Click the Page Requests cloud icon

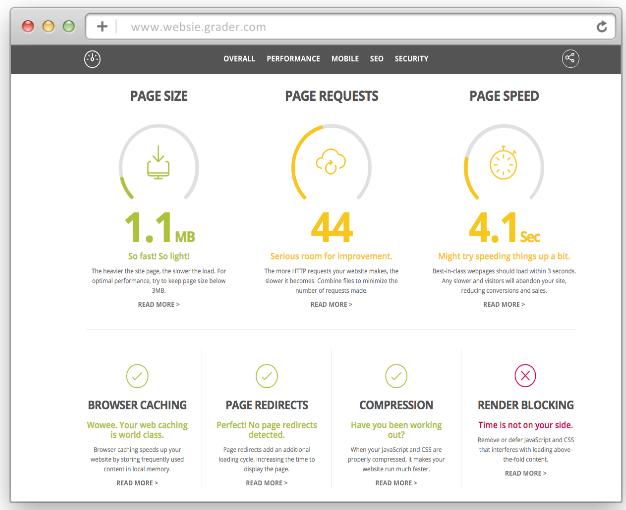tap(331, 161)
